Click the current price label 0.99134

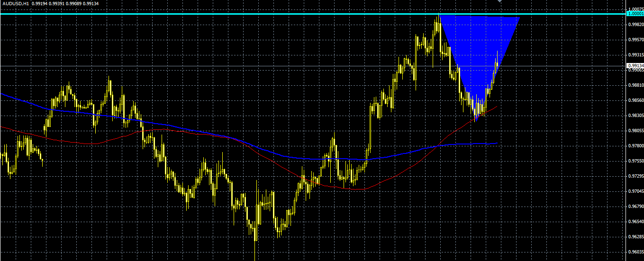[x=635, y=66]
